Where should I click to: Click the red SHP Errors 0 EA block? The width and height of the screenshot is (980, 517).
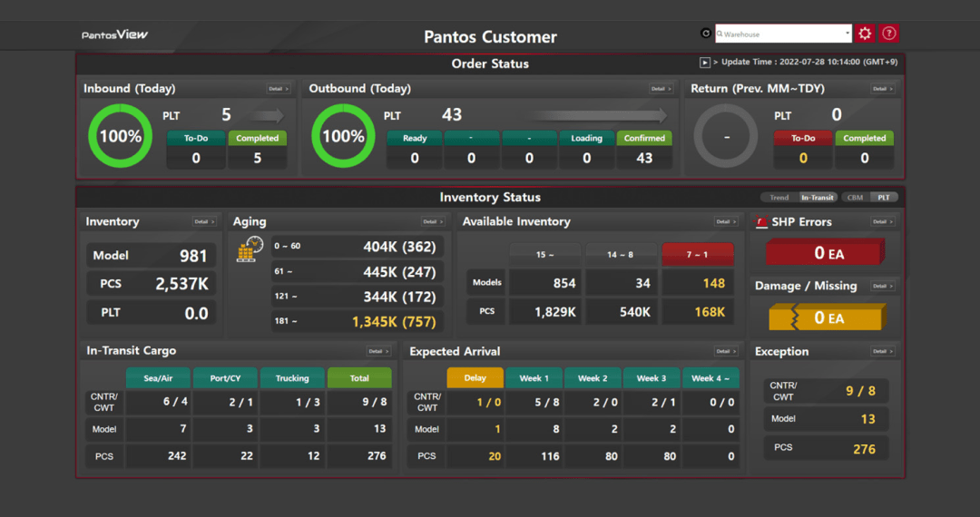[826, 253]
